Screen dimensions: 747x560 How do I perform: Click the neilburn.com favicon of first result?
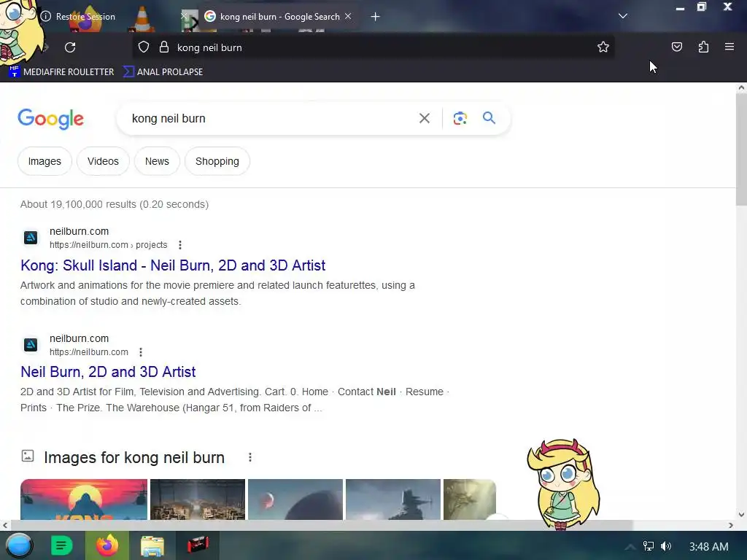click(31, 237)
